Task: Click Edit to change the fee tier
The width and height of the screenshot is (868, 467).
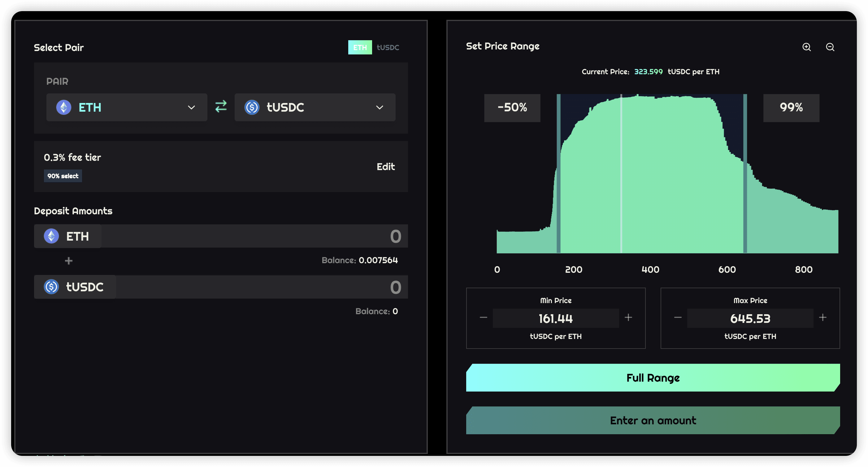Action: click(385, 167)
